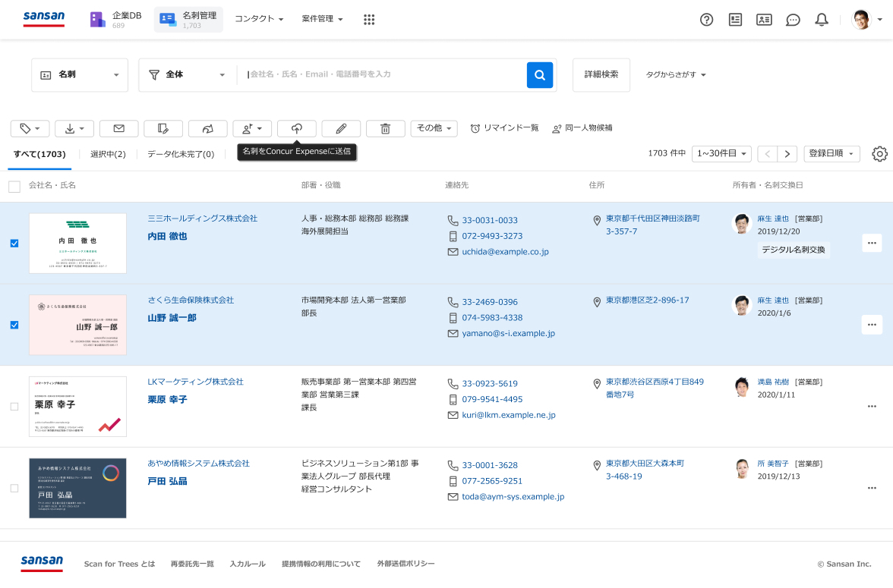The height and width of the screenshot is (588, 893).
Task: Open owner 所 美智子 link
Action: click(x=773, y=464)
